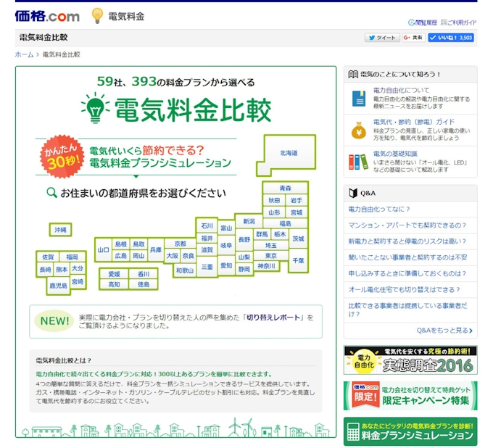The image size is (493, 448).
Task: Open Q&A item 電力自由化ってなに？
Action: coord(379,209)
